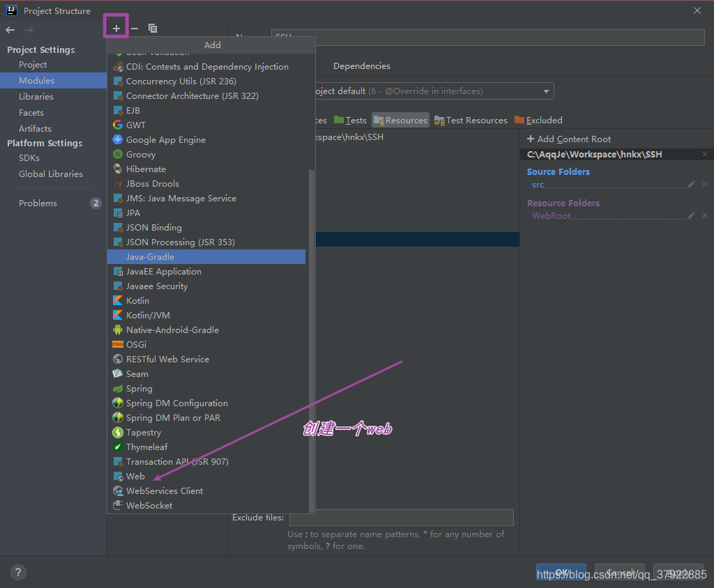Select Connector Architecture (JSR 322)
Viewport: 714px width, 588px height.
206,95
